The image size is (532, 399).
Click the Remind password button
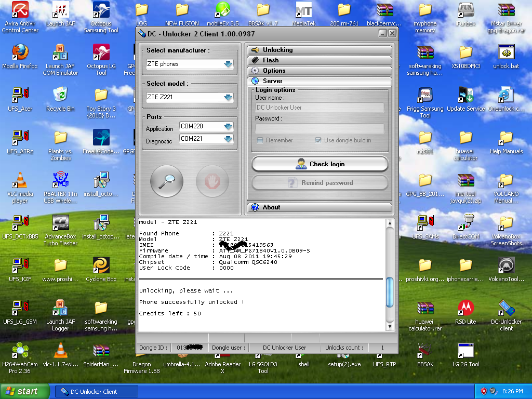pos(320,183)
